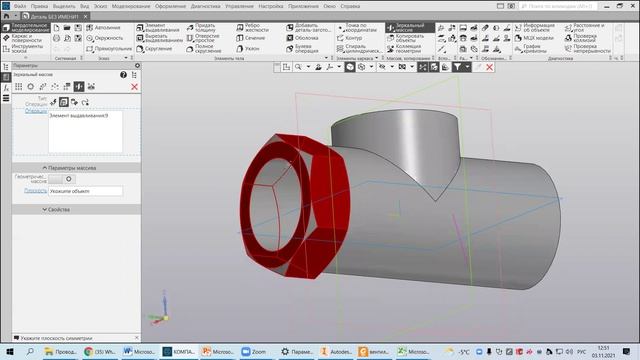Click Копировать объекты command
The height and width of the screenshot is (360, 640).
tap(406, 38)
